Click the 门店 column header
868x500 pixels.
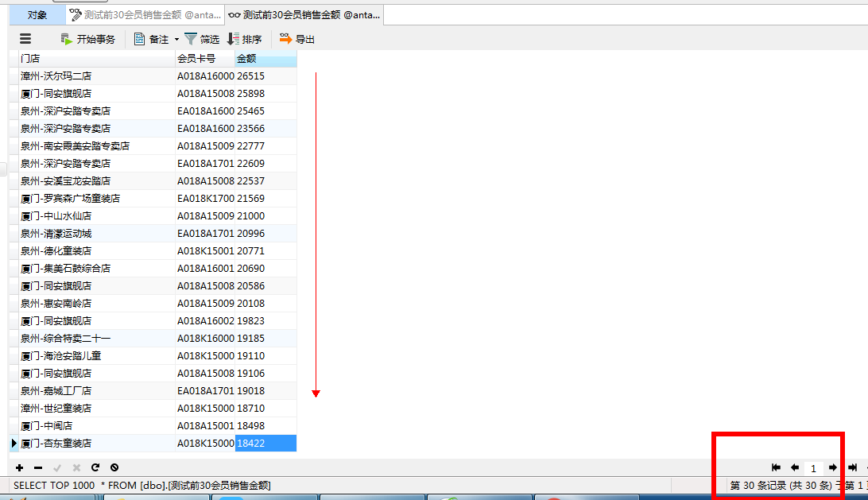tap(95, 59)
